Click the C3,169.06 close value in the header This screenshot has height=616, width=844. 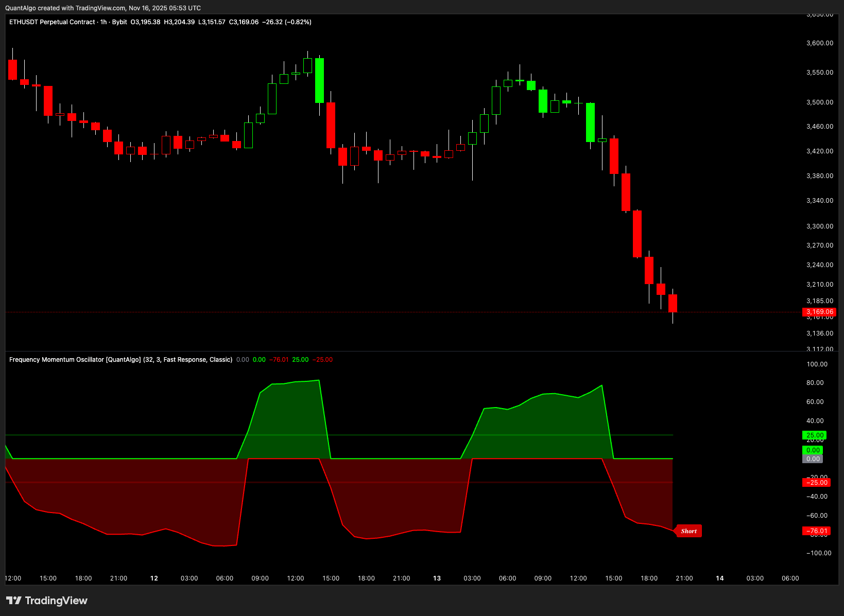[244, 22]
